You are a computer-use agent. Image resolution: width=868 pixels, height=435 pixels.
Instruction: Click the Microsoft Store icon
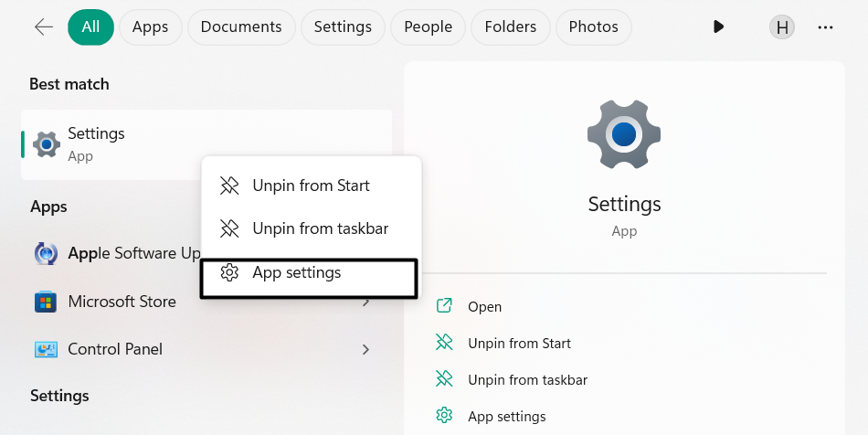[46, 302]
